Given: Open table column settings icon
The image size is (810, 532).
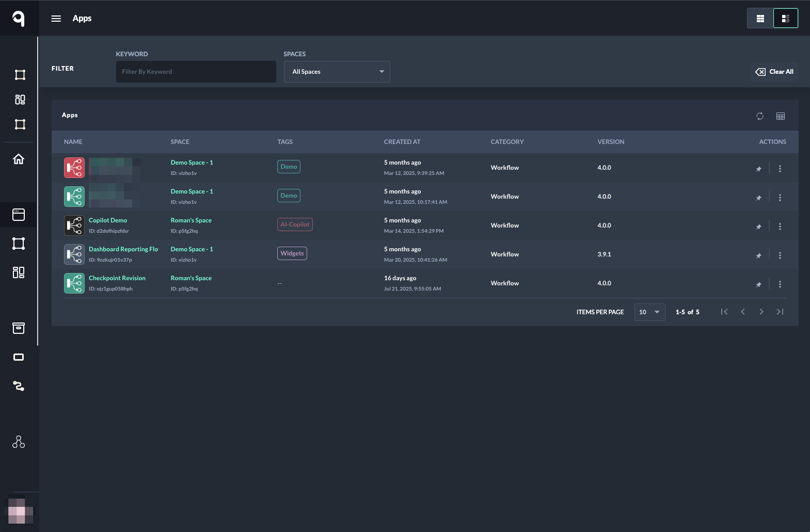Looking at the screenshot, I should pos(780,116).
